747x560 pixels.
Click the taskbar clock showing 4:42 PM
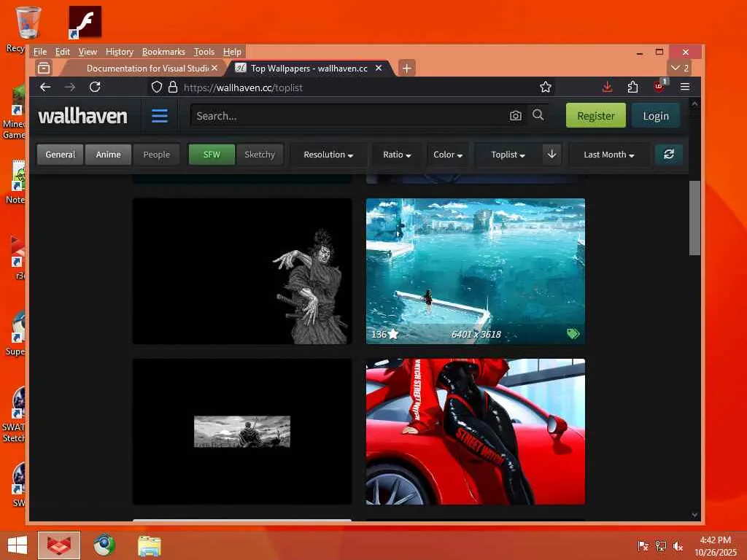(x=715, y=545)
